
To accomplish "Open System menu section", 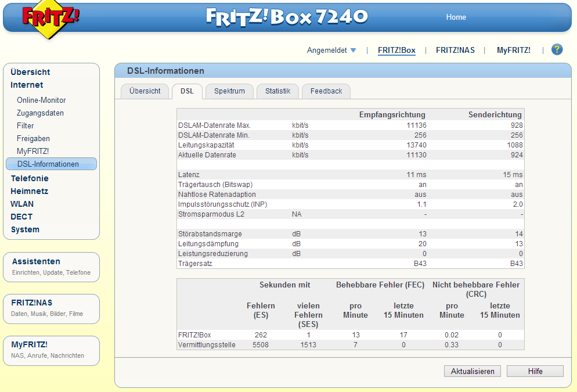I will 24,229.
